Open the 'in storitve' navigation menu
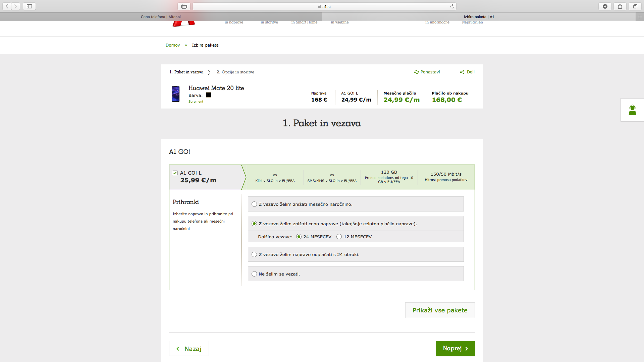The image size is (644, 362). click(x=269, y=22)
